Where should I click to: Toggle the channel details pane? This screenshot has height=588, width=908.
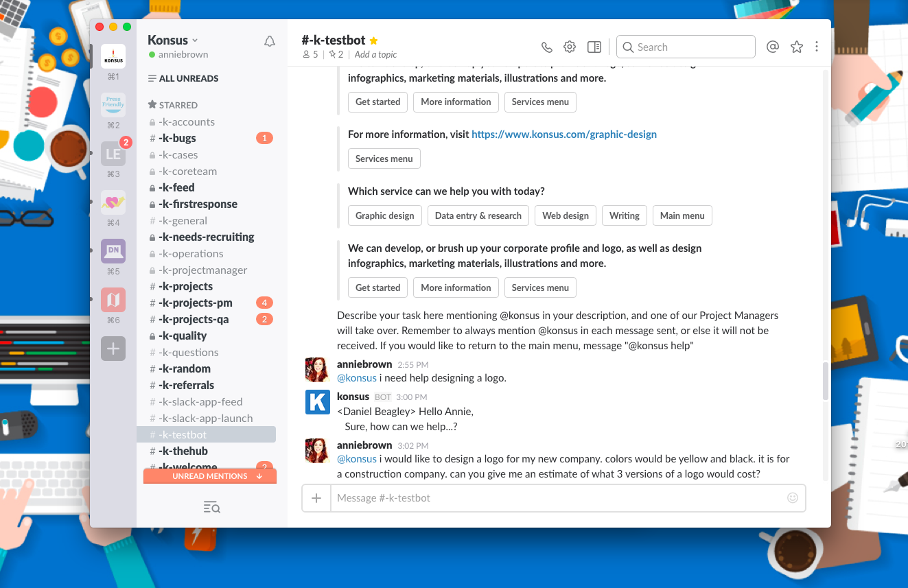coord(594,47)
